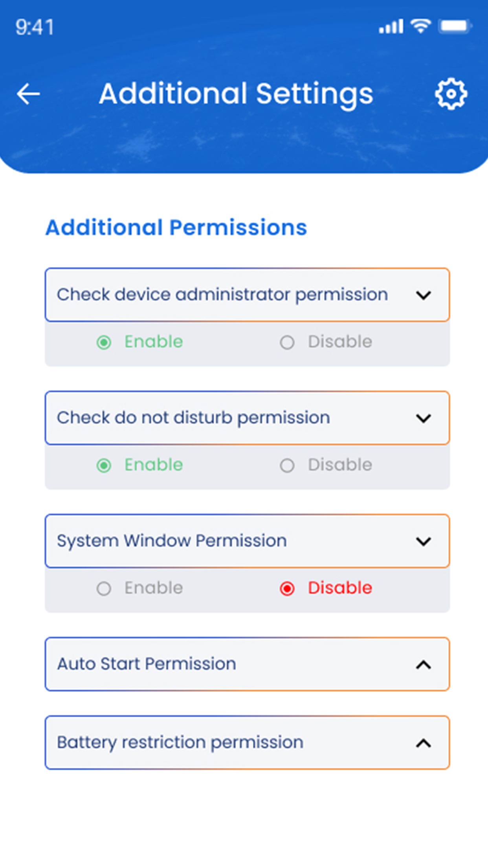Viewport: 488px width, 868px height.
Task: Tap the Auto Start Permission row
Action: click(247, 664)
